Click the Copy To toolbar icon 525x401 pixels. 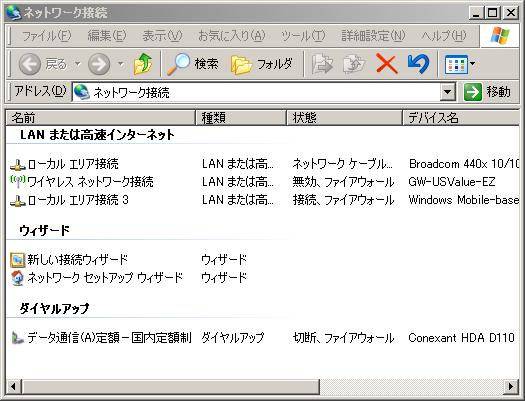pos(354,64)
